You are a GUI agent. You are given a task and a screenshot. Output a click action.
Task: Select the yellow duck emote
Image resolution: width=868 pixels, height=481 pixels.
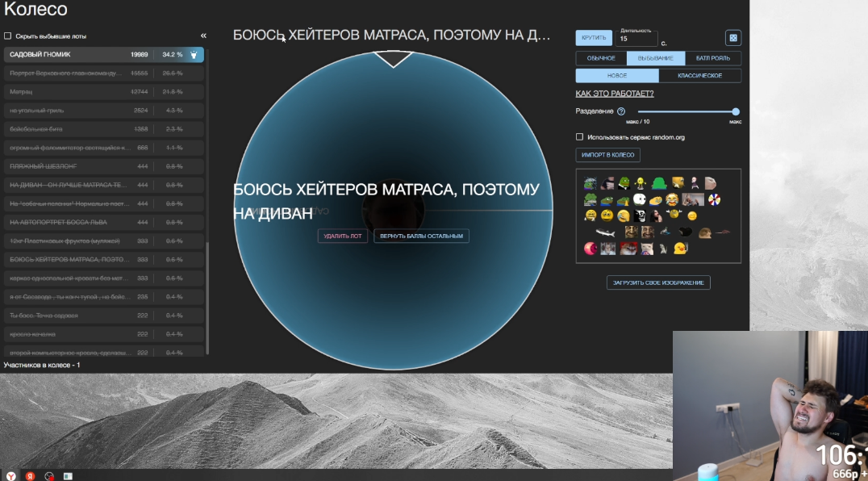(x=681, y=249)
